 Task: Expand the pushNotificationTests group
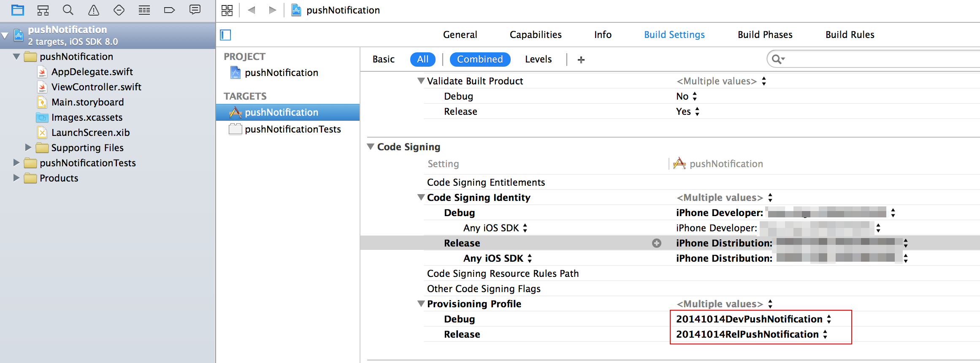click(16, 163)
